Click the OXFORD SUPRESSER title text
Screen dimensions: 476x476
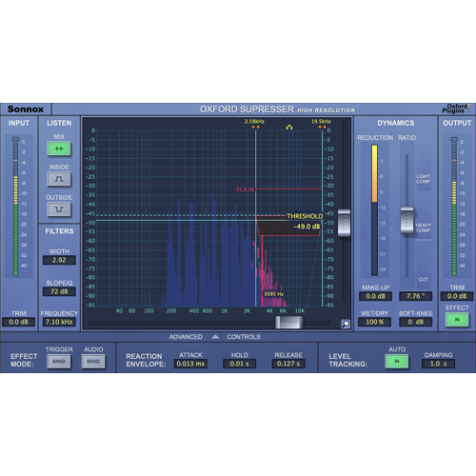pos(247,109)
